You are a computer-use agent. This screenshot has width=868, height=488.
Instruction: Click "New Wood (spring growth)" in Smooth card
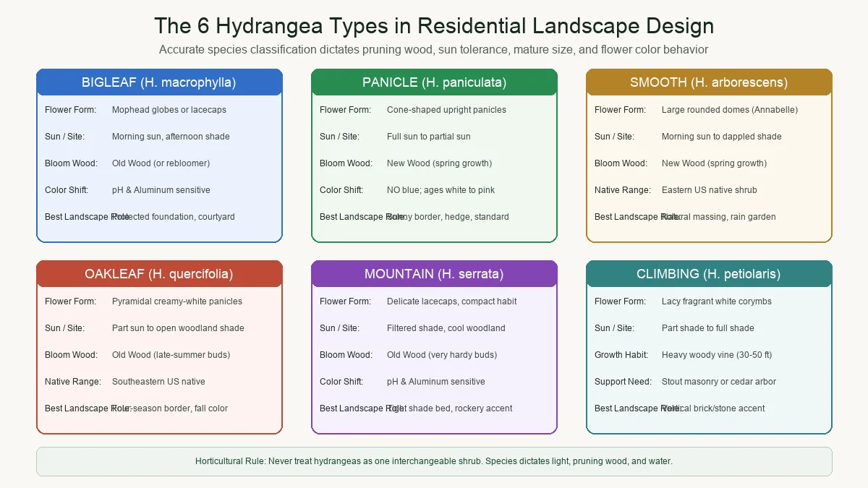[x=714, y=163]
